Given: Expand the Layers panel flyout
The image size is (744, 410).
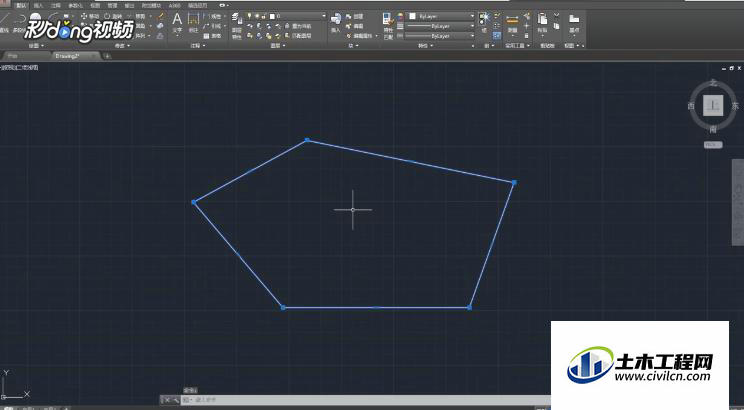Looking at the screenshot, I should click(x=278, y=46).
